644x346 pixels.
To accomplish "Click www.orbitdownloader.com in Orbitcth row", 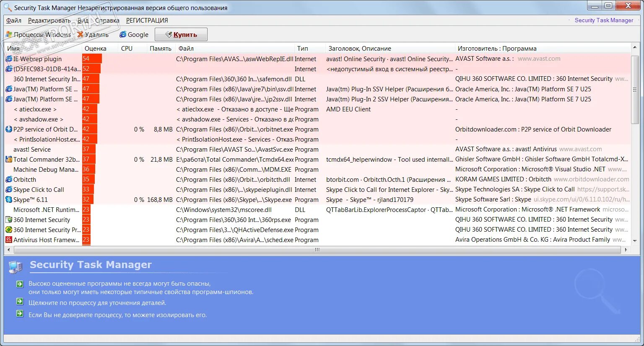I will pyautogui.click(x=591, y=180).
